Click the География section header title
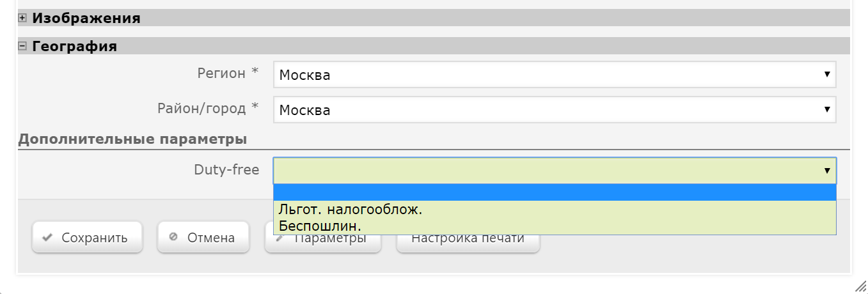Viewport: 868px width, 294px height. coord(74,46)
